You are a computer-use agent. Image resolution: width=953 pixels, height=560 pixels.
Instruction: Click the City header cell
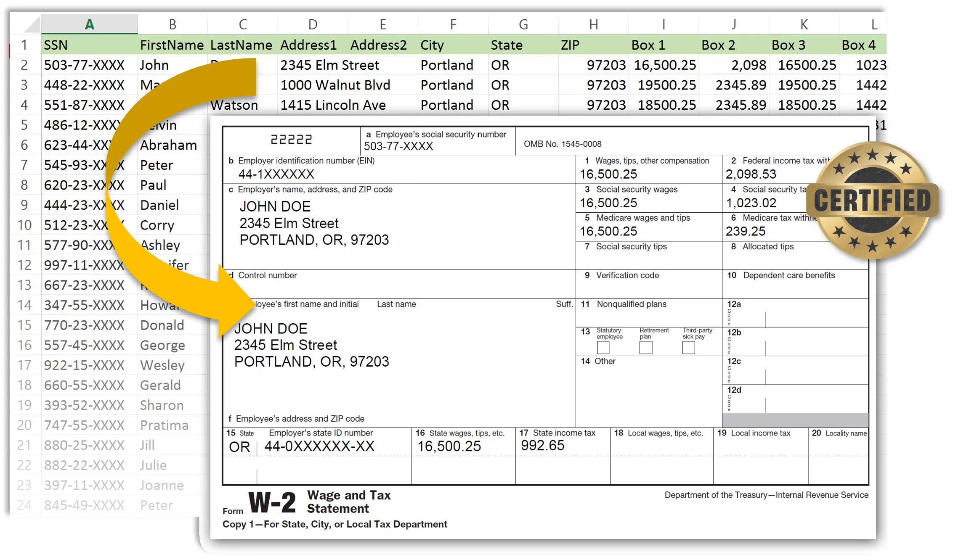(x=453, y=45)
